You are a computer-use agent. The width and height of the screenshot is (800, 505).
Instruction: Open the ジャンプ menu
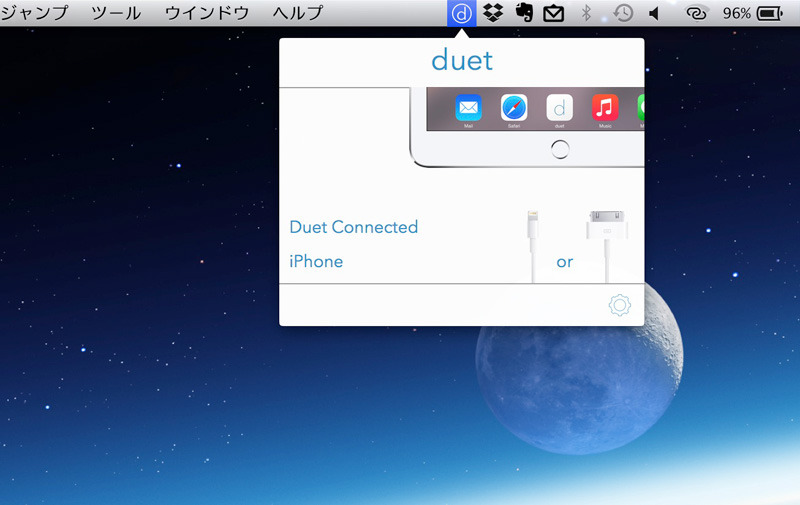click(x=35, y=14)
